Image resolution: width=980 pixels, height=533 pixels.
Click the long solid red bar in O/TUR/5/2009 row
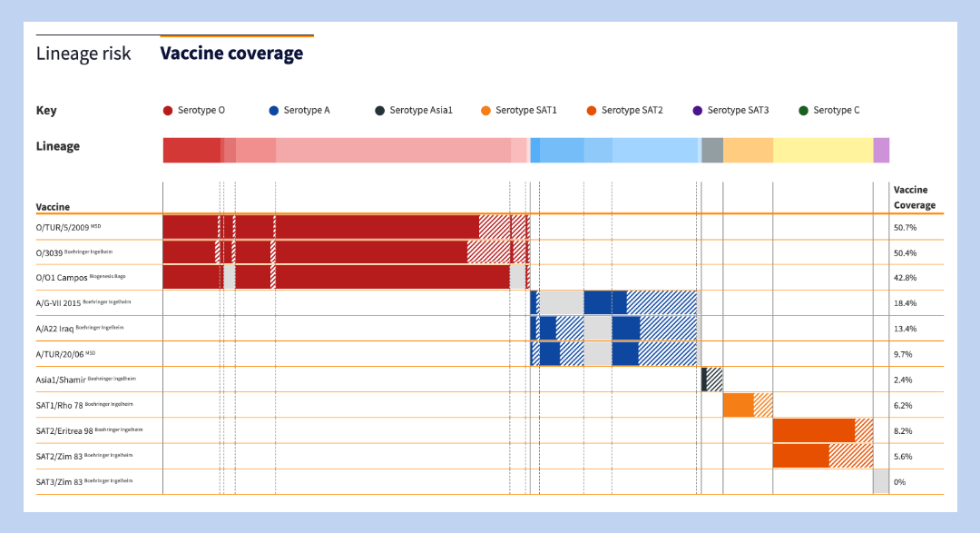377,227
